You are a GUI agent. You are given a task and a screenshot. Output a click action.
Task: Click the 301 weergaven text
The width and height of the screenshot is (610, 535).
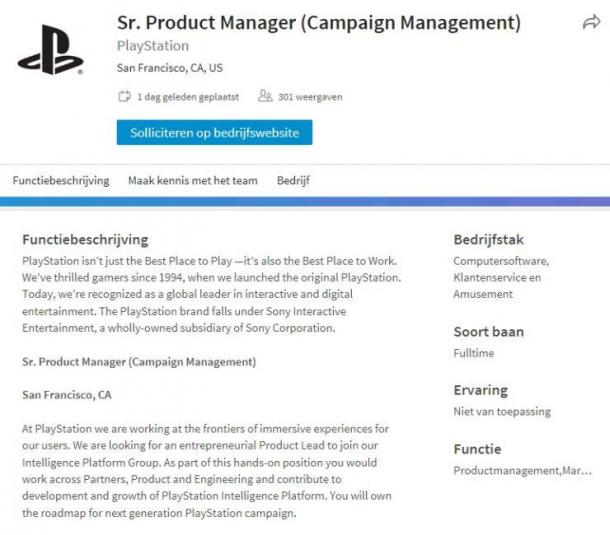tap(310, 97)
